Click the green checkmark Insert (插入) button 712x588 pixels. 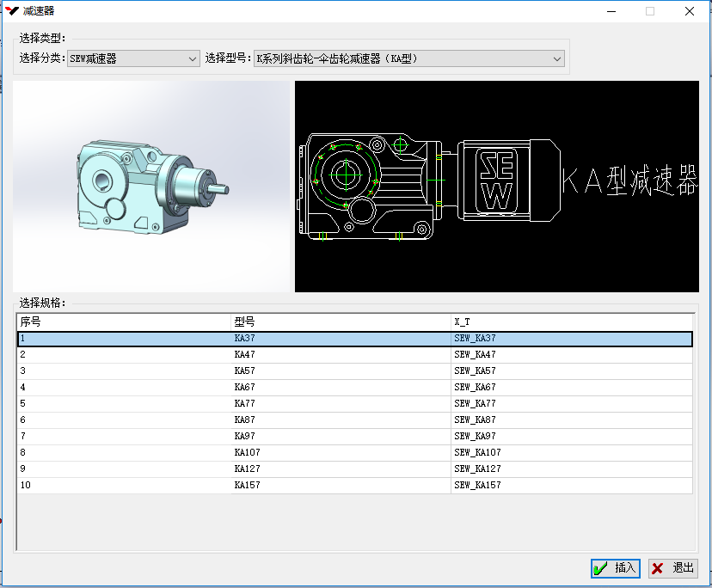click(616, 568)
